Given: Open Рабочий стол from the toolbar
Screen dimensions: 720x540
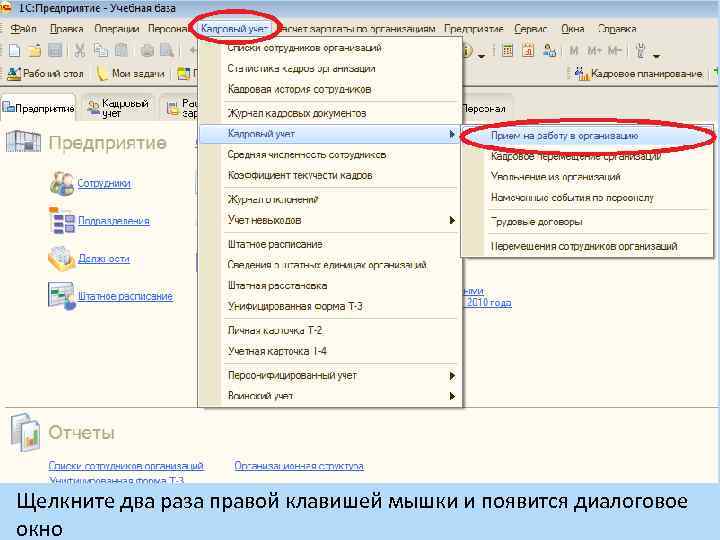Looking at the screenshot, I should coord(45,73).
